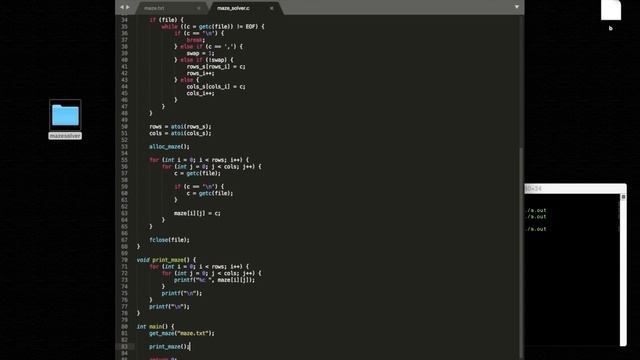Click the "rows_i++;" line
Viewport: 640px width, 360px height.
click(200, 73)
